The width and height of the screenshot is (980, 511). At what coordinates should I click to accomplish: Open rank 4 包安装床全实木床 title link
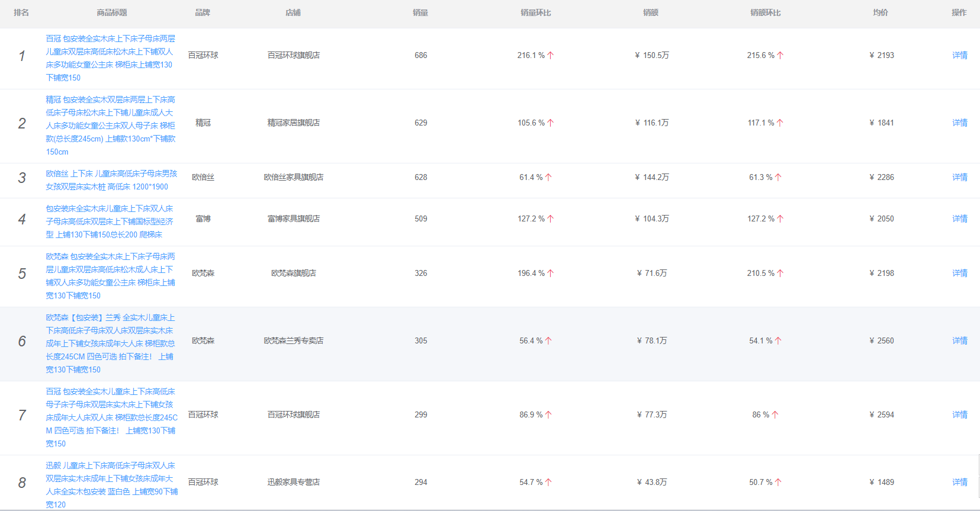pos(110,221)
